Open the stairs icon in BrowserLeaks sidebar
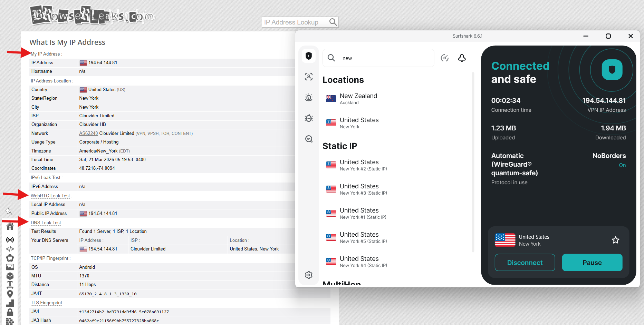Screen dimensions: 644x325 coord(10,303)
